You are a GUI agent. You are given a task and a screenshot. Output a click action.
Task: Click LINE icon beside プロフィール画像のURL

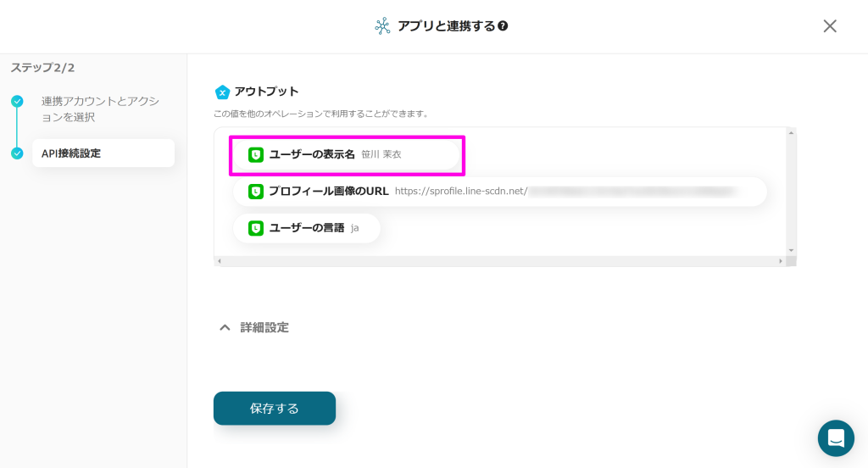256,192
